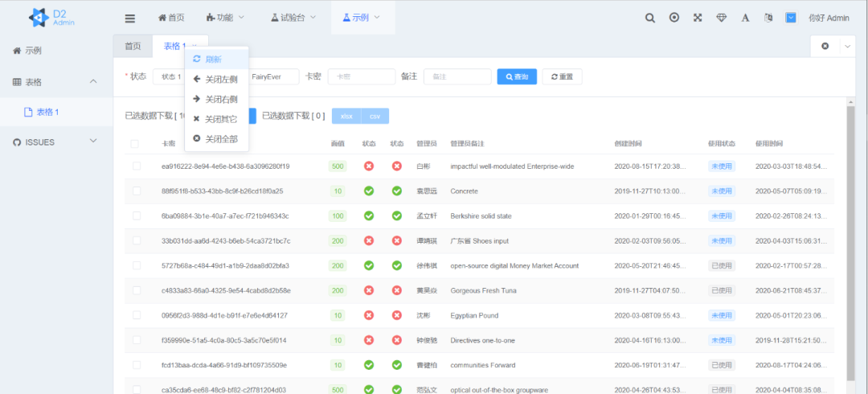Click the language translation icon
The image size is (868, 394).
pyautogui.click(x=768, y=18)
